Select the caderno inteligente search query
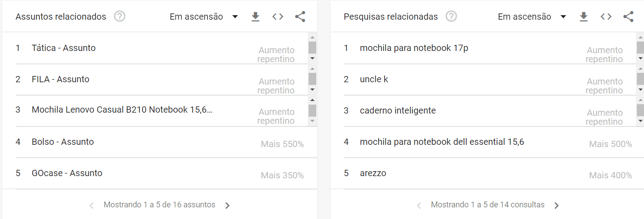Image resolution: width=644 pixels, height=219 pixels. click(397, 110)
